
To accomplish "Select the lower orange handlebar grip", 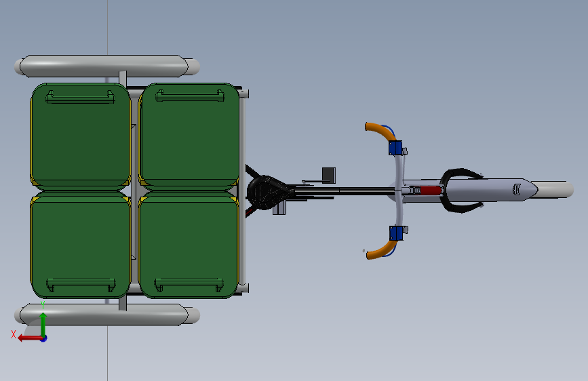I will pos(380,250).
